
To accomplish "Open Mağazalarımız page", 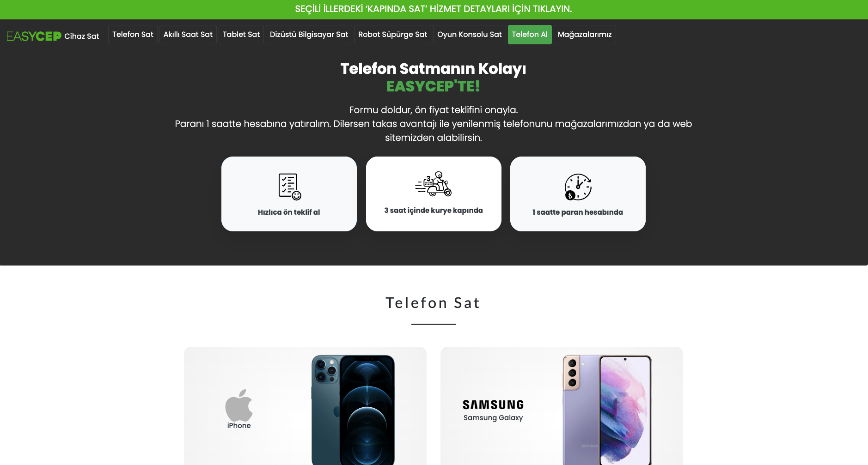I will coord(585,35).
